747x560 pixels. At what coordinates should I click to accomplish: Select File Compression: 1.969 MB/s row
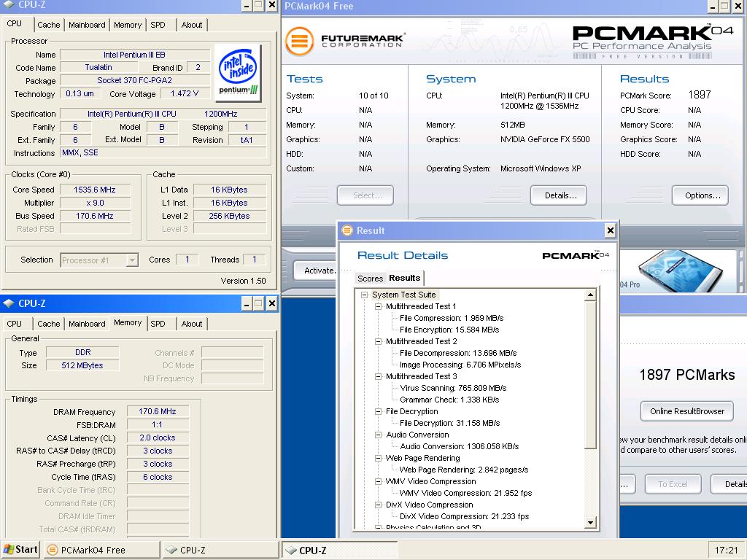[451, 318]
